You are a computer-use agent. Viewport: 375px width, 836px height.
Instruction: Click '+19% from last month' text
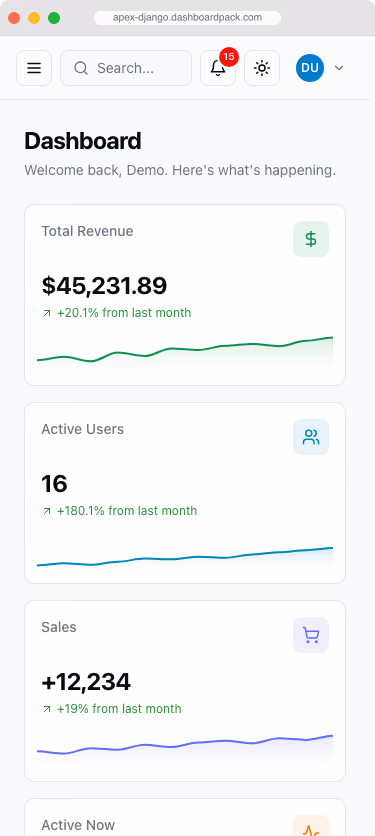pyautogui.click(x=119, y=709)
